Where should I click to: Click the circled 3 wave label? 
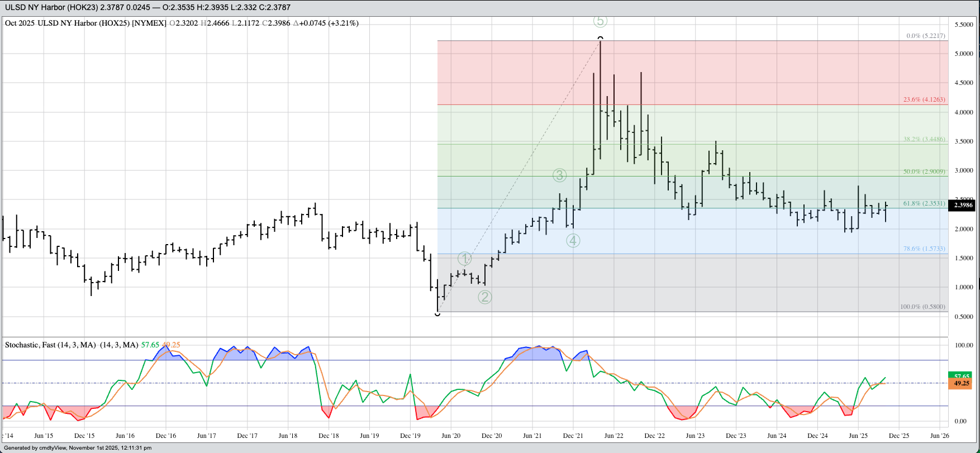tap(559, 175)
